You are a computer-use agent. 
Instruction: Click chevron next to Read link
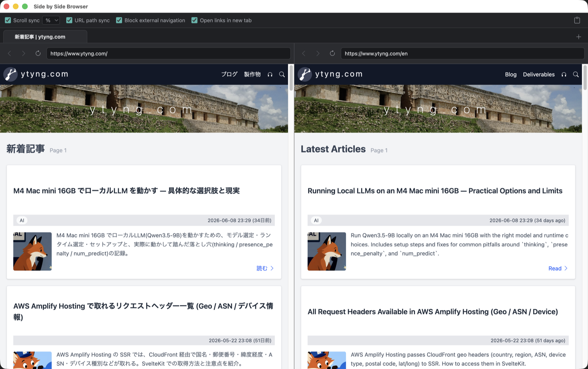[566, 268]
